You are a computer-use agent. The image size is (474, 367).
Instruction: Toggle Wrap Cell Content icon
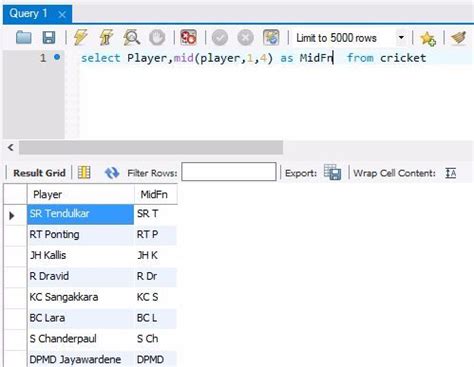click(x=451, y=173)
